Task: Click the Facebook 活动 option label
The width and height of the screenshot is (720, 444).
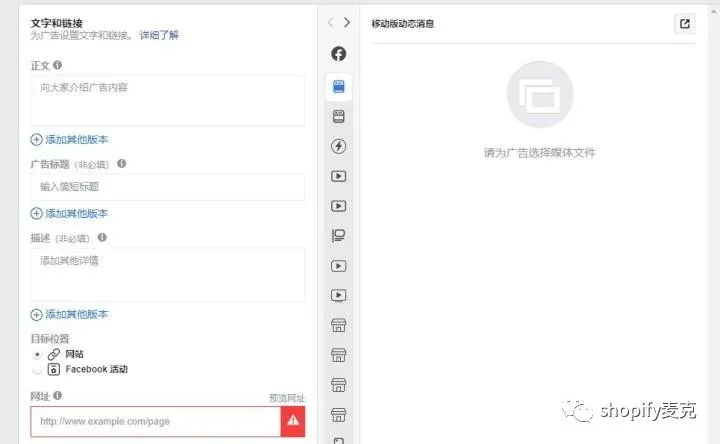Action: pos(96,369)
